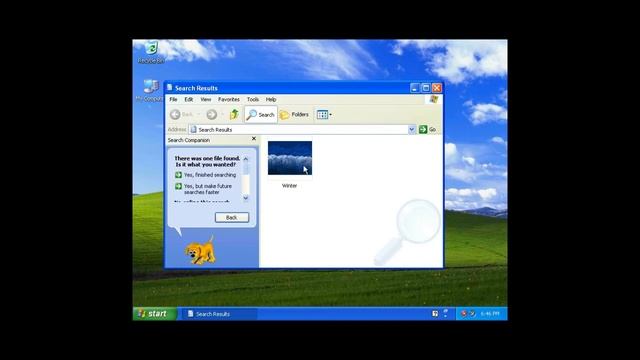The image size is (640, 360).
Task: Click the red shield tray icon
Action: tap(464, 313)
